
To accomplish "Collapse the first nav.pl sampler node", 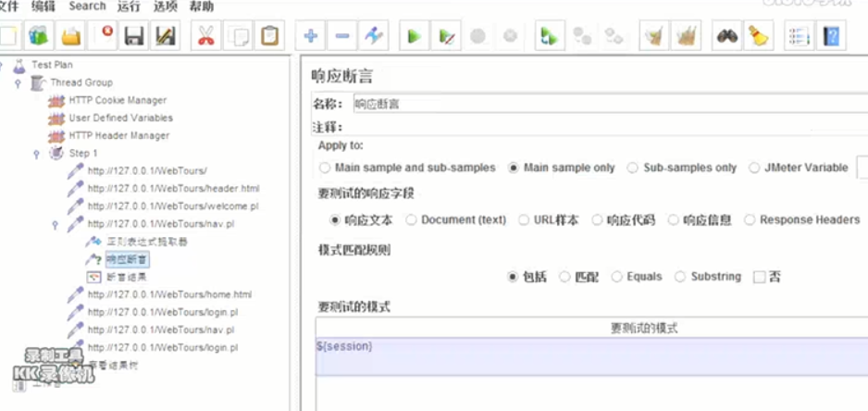I will 55,225.
